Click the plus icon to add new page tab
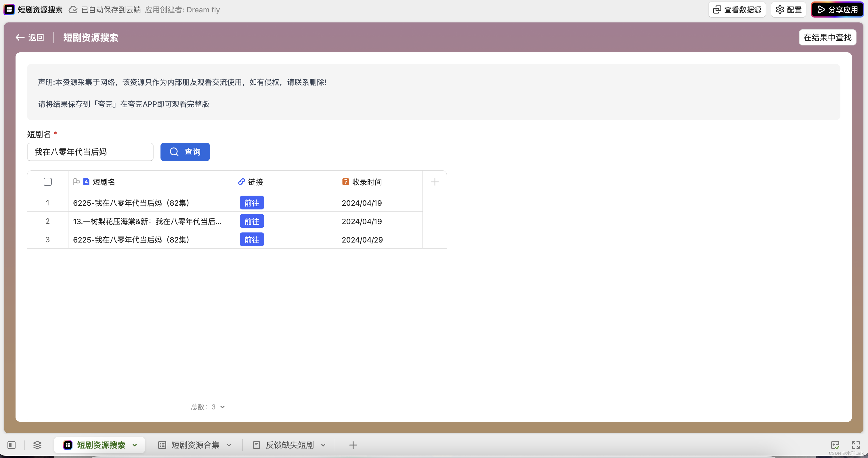This screenshot has width=868, height=458. (353, 445)
